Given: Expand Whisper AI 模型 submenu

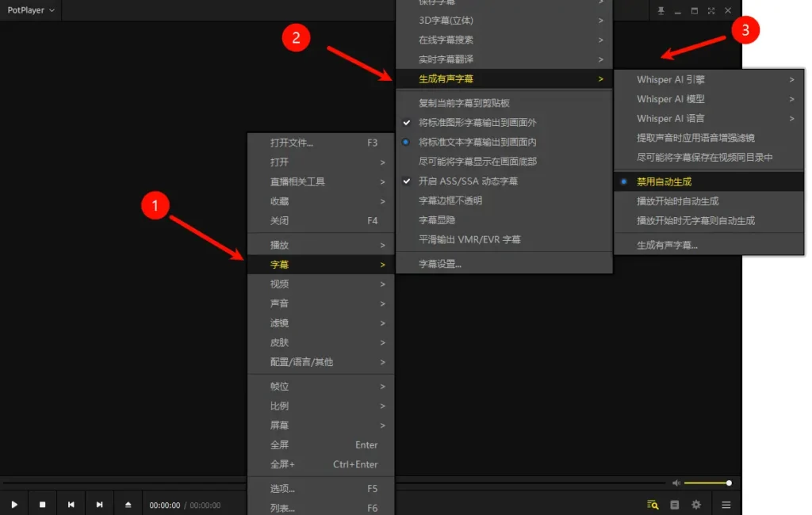Looking at the screenshot, I should click(709, 99).
